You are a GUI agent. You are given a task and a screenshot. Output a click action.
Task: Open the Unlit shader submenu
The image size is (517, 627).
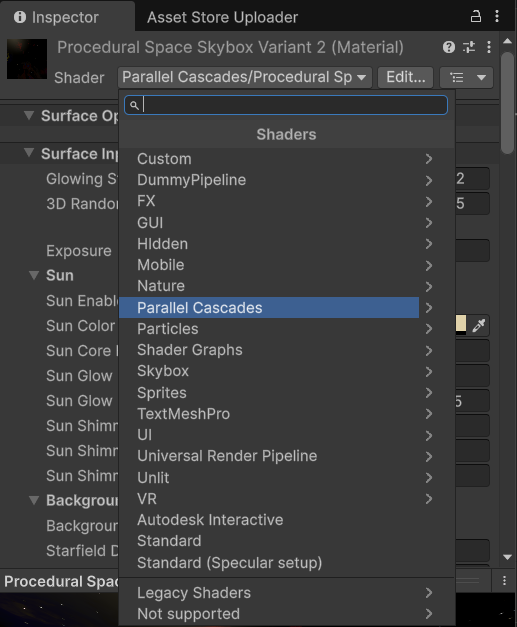coord(287,477)
